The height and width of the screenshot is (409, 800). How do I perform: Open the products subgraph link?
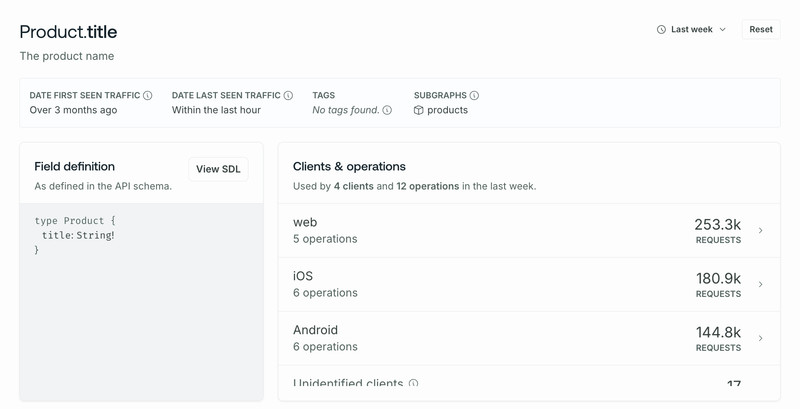click(x=447, y=110)
